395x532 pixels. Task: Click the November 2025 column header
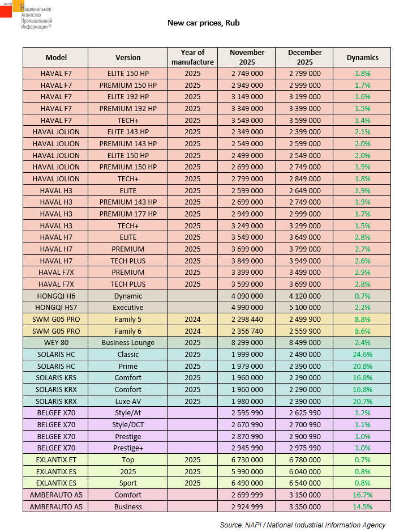click(247, 57)
